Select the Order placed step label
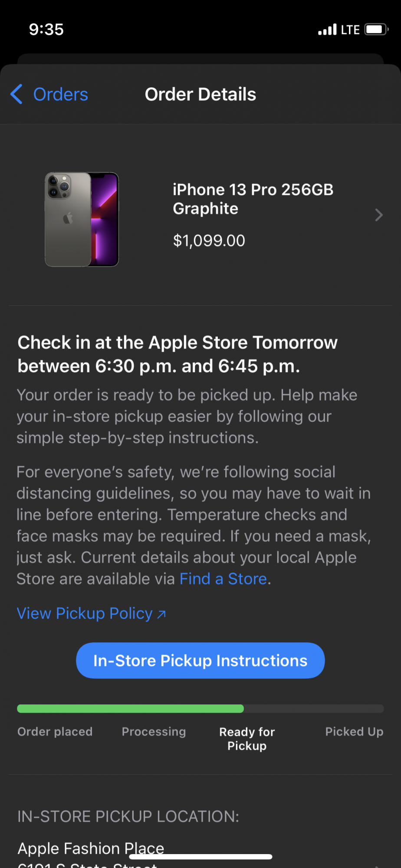Image resolution: width=401 pixels, height=868 pixels. pyautogui.click(x=55, y=732)
